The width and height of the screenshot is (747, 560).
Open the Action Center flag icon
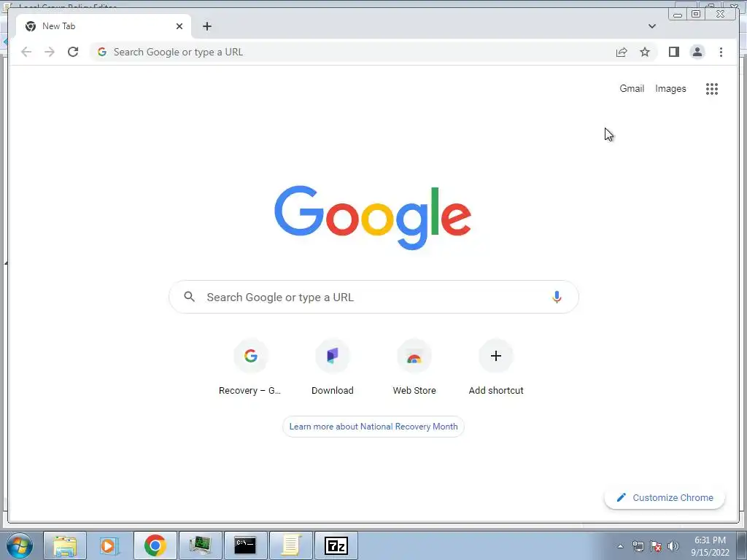click(x=656, y=546)
